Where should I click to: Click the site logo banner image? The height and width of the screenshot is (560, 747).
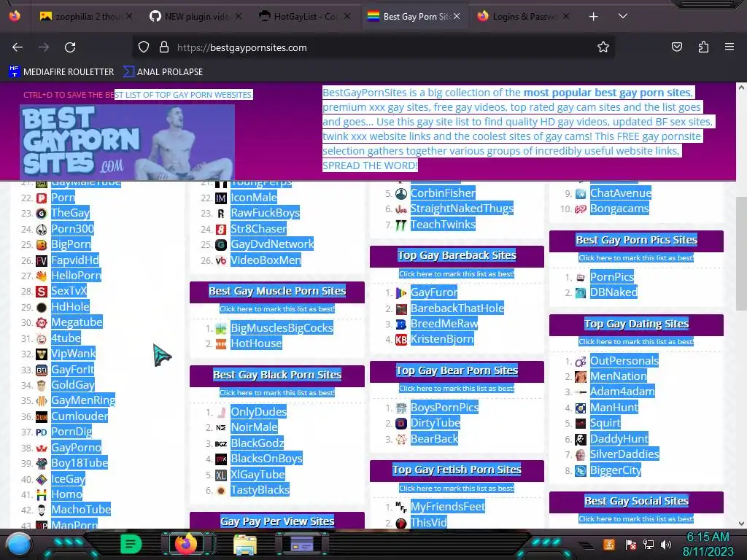[127, 142]
